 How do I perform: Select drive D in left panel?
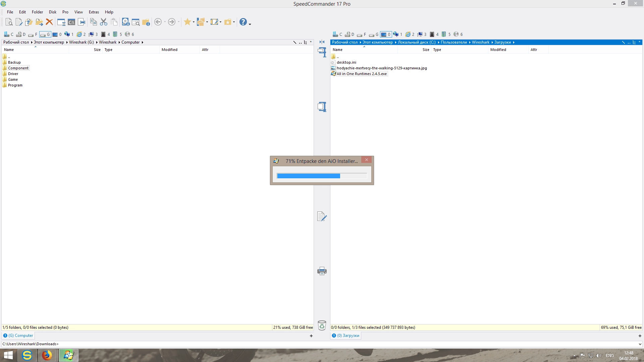point(21,34)
